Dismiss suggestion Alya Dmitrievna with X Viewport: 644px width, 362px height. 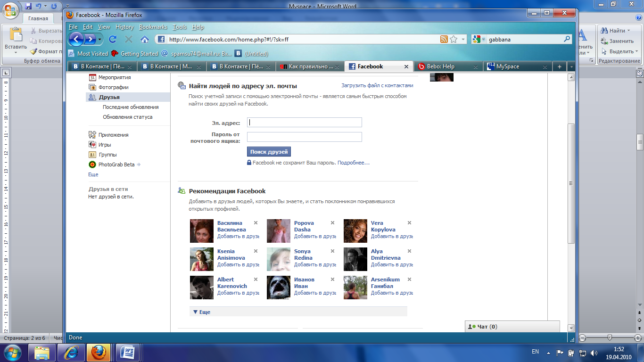coord(409,251)
